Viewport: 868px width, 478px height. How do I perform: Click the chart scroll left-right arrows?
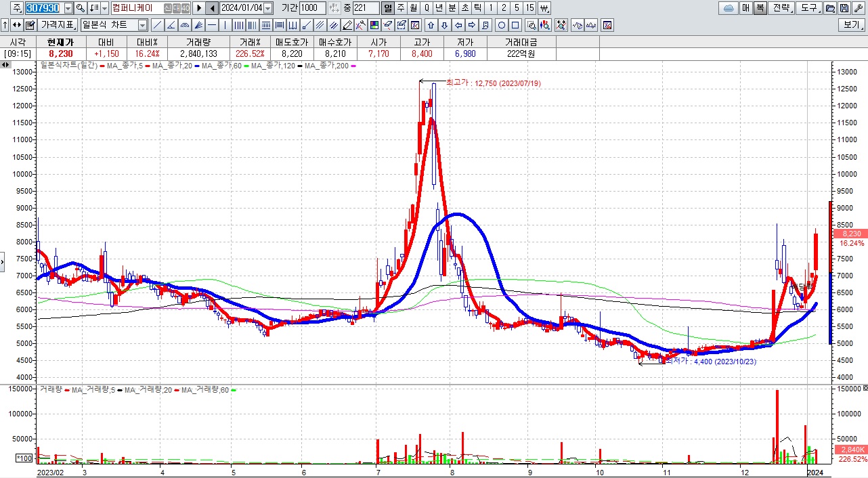[x=5, y=65]
